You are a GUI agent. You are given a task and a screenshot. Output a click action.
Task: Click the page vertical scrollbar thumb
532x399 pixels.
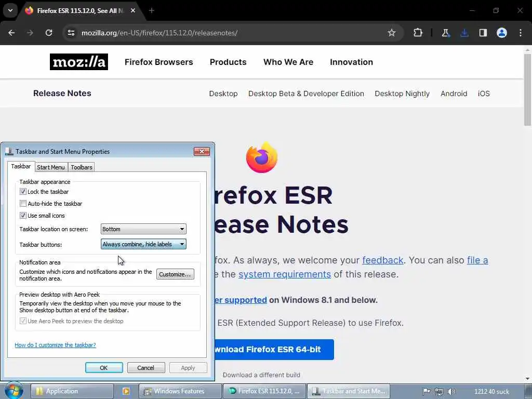[527, 90]
